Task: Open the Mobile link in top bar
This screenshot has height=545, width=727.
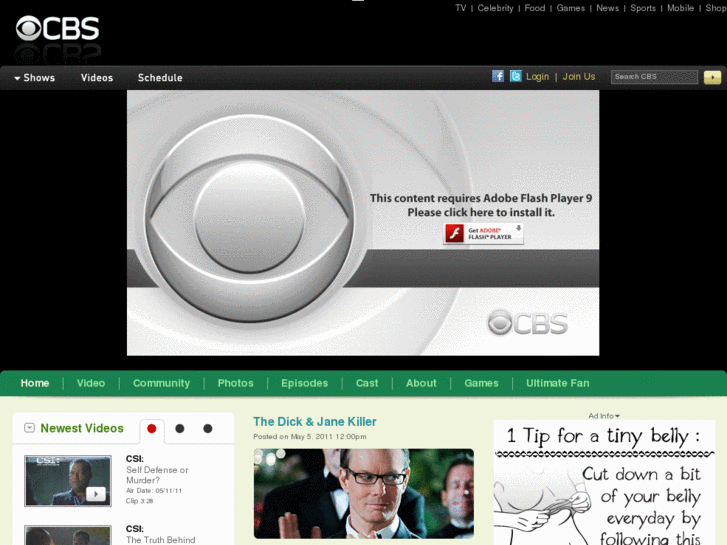Action: tap(680, 8)
